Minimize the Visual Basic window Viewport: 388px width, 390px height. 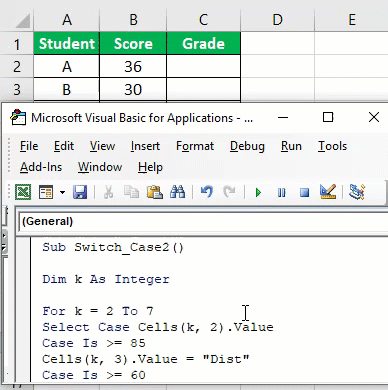click(283, 117)
